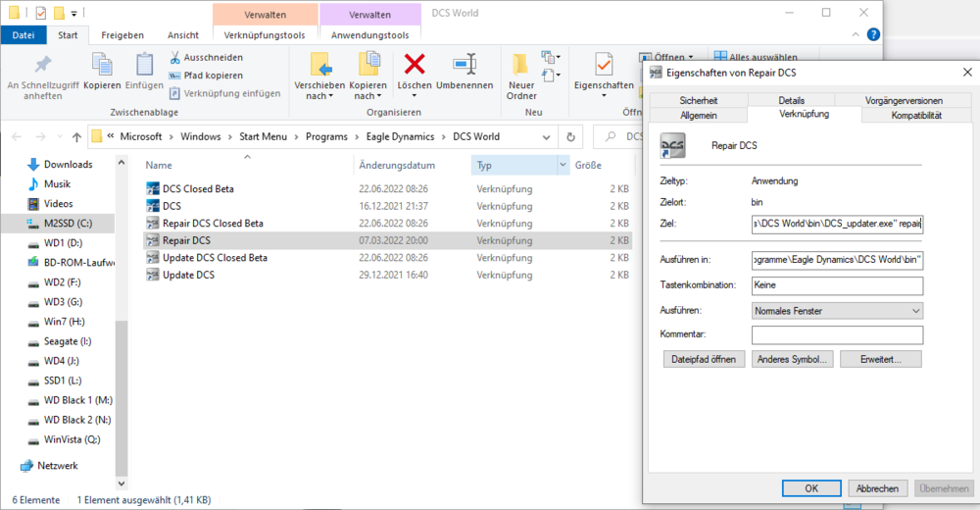The width and height of the screenshot is (980, 510).
Task: Click Eagle Dynamics in the breadcrumb path
Action: [400, 137]
